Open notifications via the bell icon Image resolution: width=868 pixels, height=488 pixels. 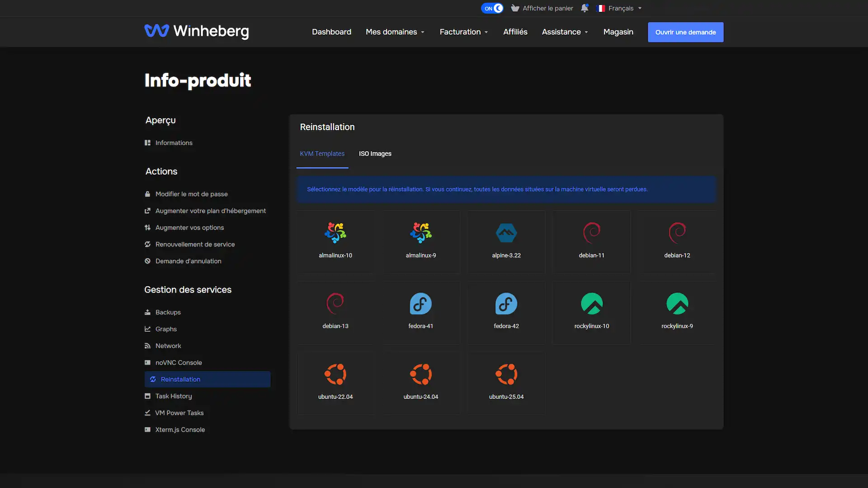coord(585,8)
